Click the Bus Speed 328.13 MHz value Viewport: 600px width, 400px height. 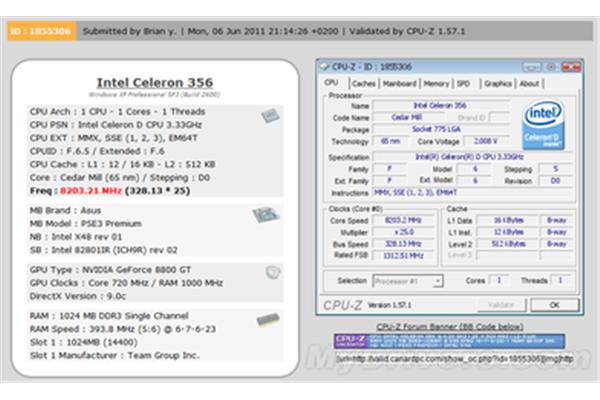point(403,244)
